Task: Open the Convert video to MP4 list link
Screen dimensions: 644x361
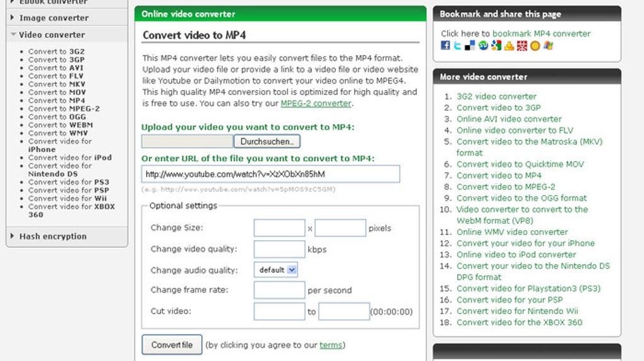Action: (x=499, y=175)
